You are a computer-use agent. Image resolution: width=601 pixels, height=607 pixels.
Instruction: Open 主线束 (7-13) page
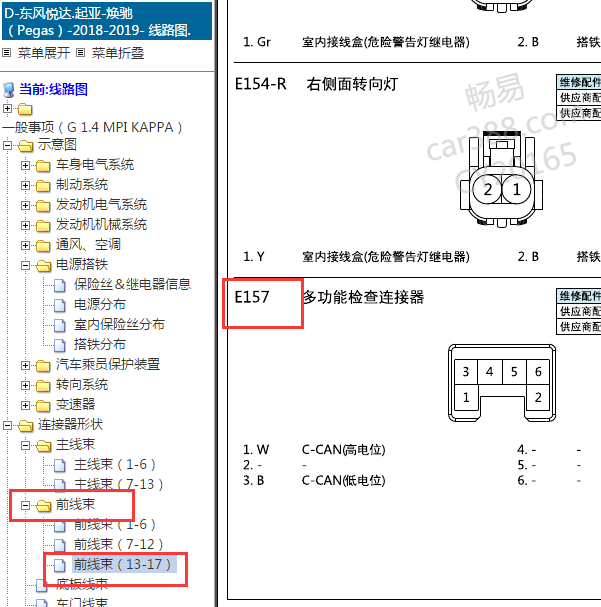119,484
